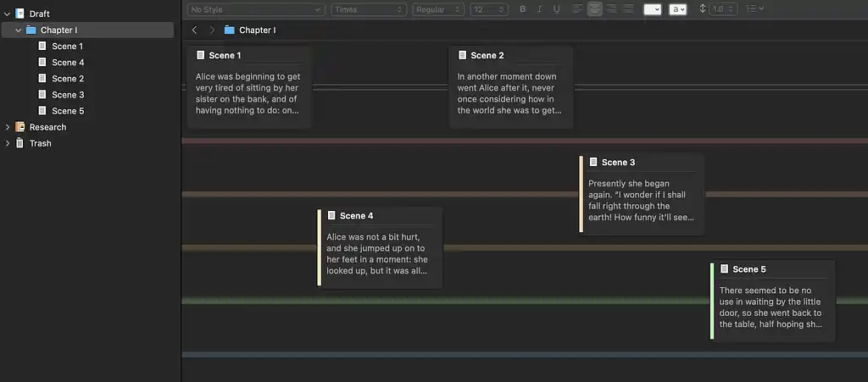Click the line spacing arrows icon
The width and height of the screenshot is (868, 382).
(x=703, y=8)
